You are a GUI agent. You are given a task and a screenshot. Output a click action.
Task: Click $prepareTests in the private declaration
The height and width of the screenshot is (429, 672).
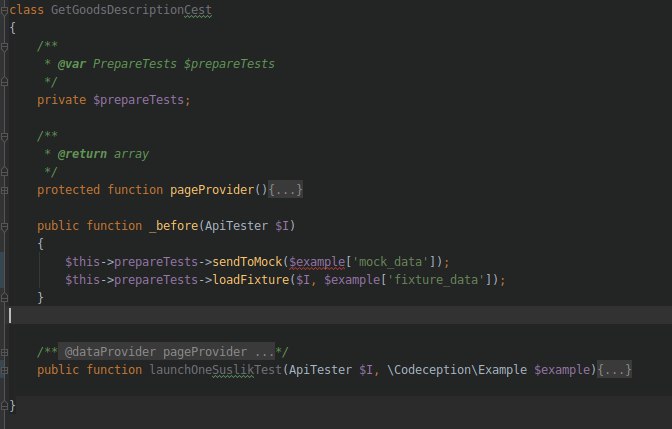[138, 100]
